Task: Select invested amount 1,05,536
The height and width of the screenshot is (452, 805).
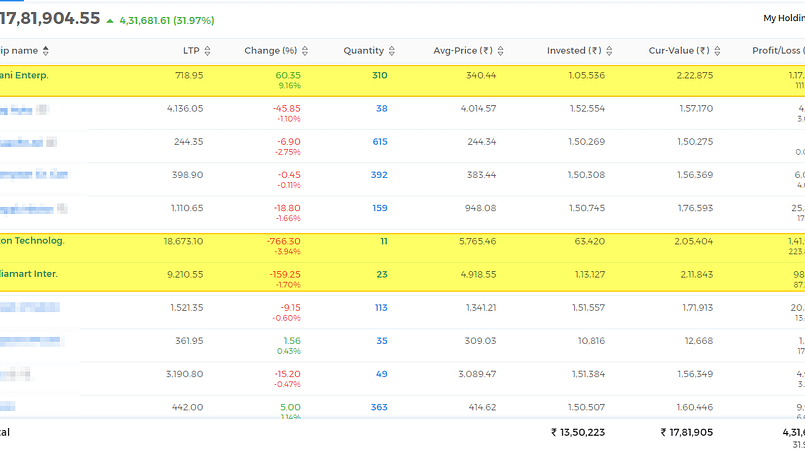Action: [x=587, y=76]
